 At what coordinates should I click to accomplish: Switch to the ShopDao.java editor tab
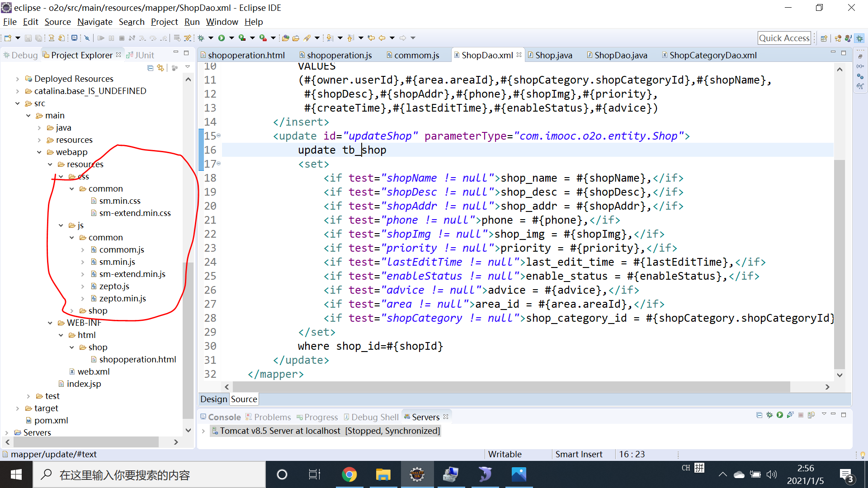tap(620, 55)
